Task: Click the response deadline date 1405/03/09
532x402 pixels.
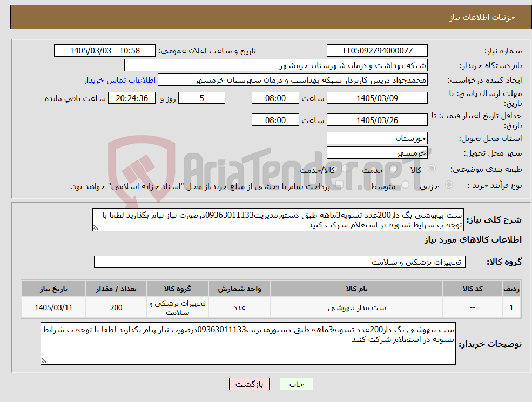Action: pyautogui.click(x=377, y=98)
